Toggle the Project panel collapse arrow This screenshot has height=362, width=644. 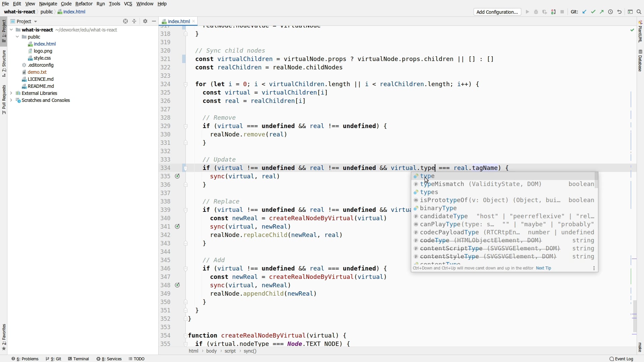pyautogui.click(x=154, y=21)
